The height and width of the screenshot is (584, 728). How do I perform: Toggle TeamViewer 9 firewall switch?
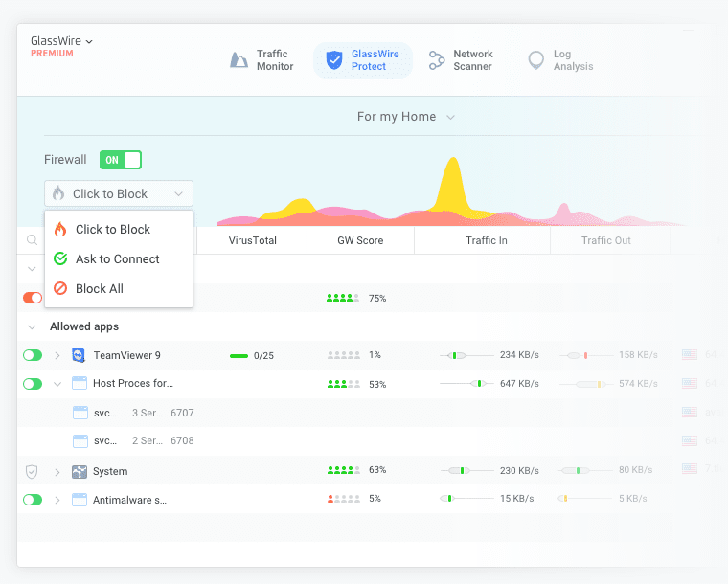coord(33,355)
